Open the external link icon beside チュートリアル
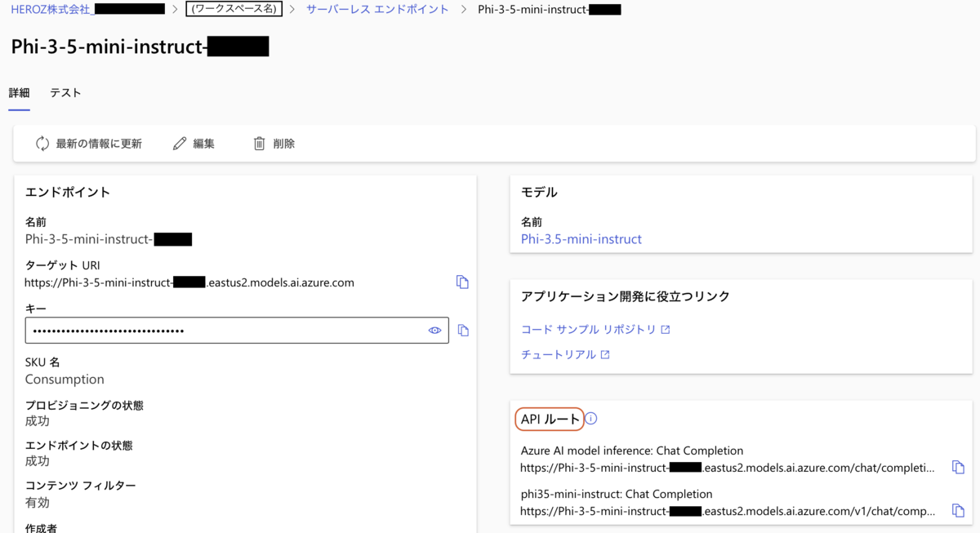Image resolution: width=980 pixels, height=533 pixels. pos(605,355)
